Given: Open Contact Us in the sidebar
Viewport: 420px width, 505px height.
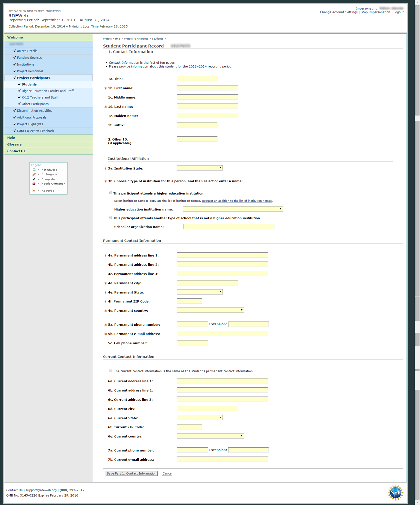Looking at the screenshot, I should [x=48, y=151].
